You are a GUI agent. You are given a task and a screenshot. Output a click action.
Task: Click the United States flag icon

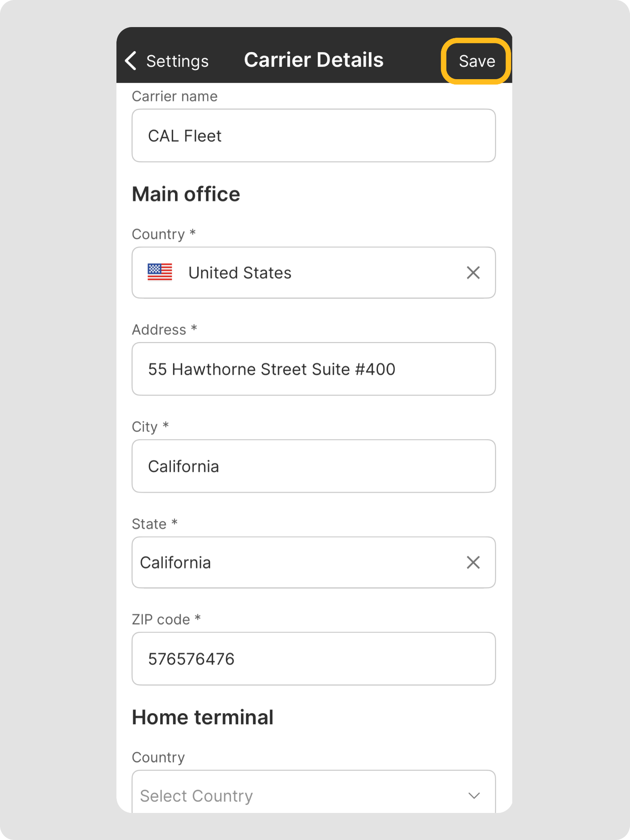point(160,272)
